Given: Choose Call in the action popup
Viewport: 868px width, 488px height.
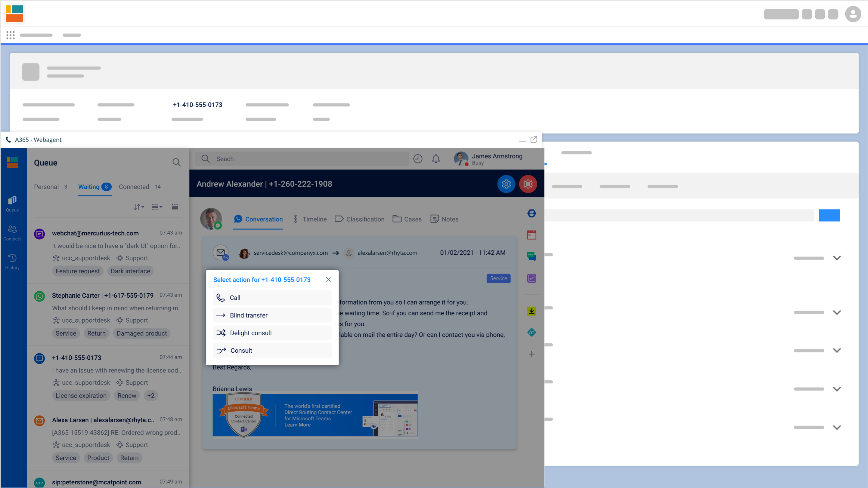Looking at the screenshot, I should point(272,298).
